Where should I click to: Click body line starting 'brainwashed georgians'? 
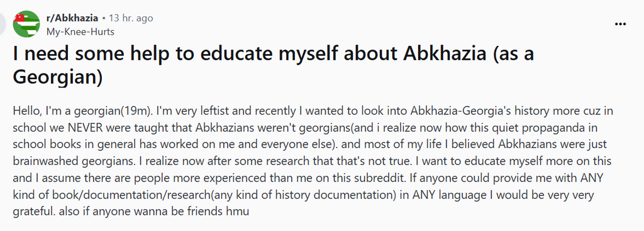[x=312, y=161]
